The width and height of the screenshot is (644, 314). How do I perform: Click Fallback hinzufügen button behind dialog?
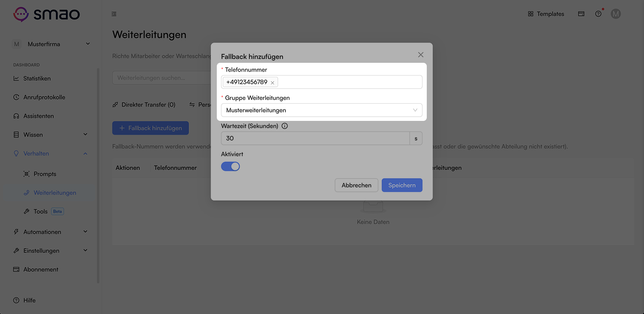tap(151, 128)
